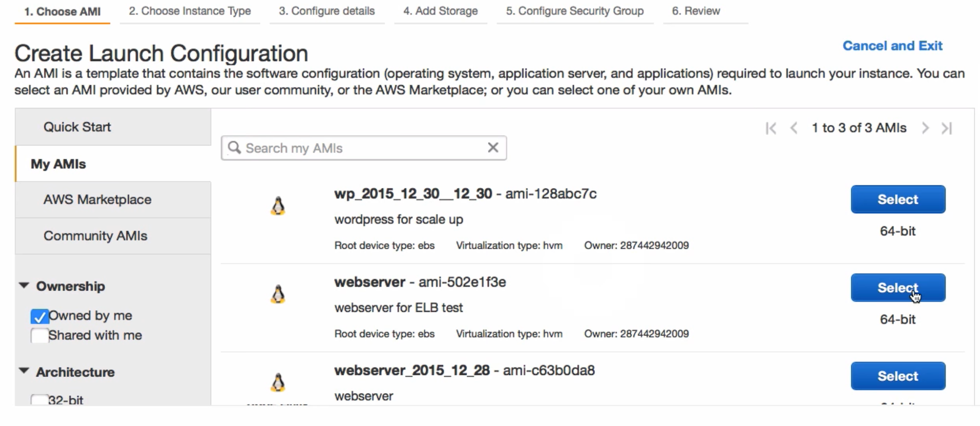This screenshot has height=426, width=980.
Task: Select the webserver_2015_12_28 AMI
Action: pyautogui.click(x=898, y=376)
